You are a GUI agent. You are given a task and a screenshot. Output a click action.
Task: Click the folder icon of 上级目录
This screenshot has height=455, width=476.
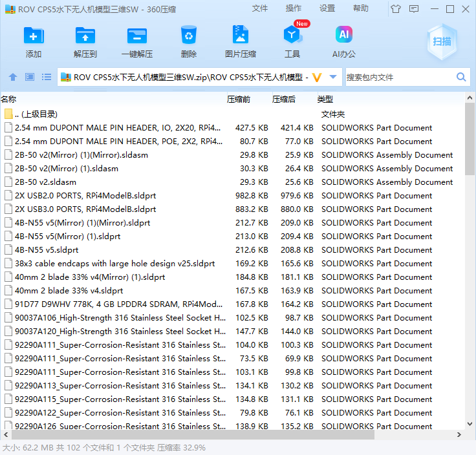[x=8, y=114]
